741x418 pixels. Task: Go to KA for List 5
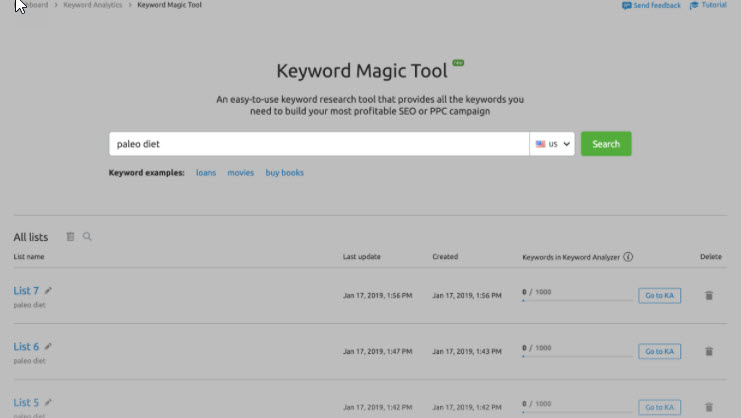tap(659, 407)
